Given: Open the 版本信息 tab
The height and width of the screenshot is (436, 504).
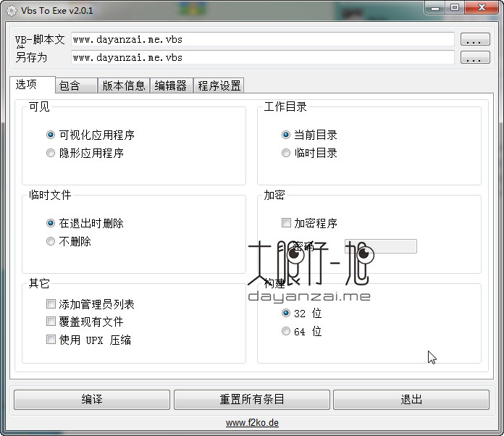Looking at the screenshot, I should [124, 85].
